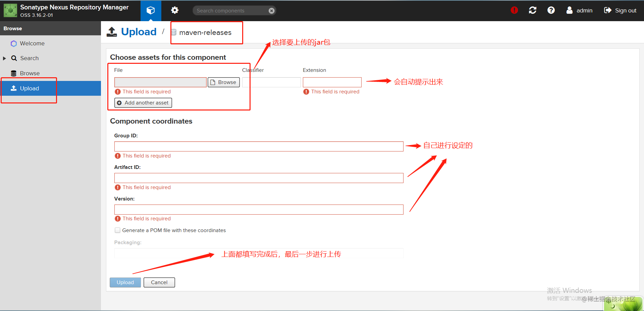Click Component coordinates heading
This screenshot has height=311, width=644.
[x=151, y=121]
